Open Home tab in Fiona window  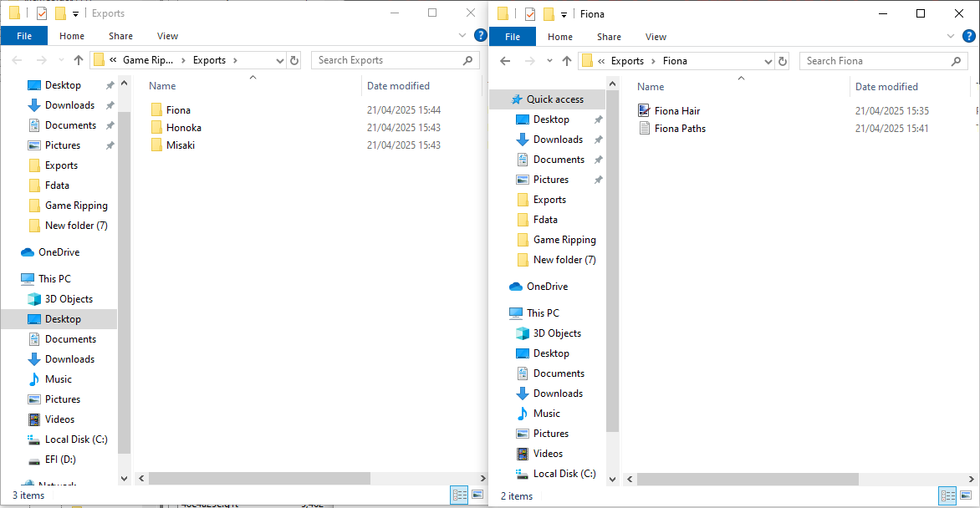[x=560, y=36]
